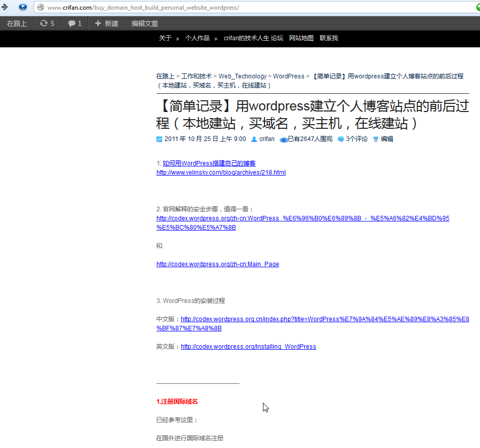The width and height of the screenshot is (480, 448).
Task: Click the calendar icon before post date
Action: coord(159,139)
